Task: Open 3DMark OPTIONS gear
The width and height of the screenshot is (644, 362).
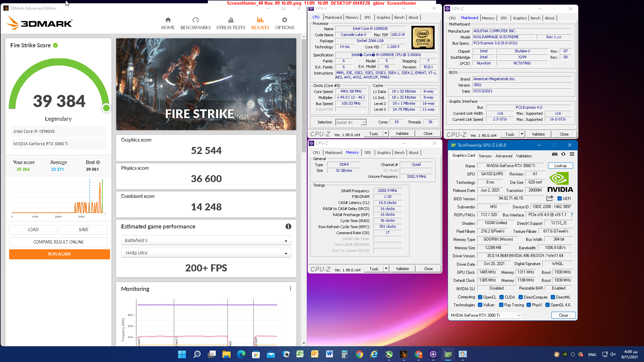Action: point(285,23)
